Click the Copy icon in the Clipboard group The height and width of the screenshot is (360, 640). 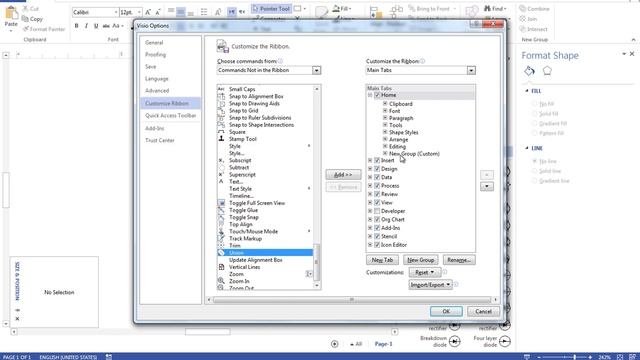coord(25,19)
